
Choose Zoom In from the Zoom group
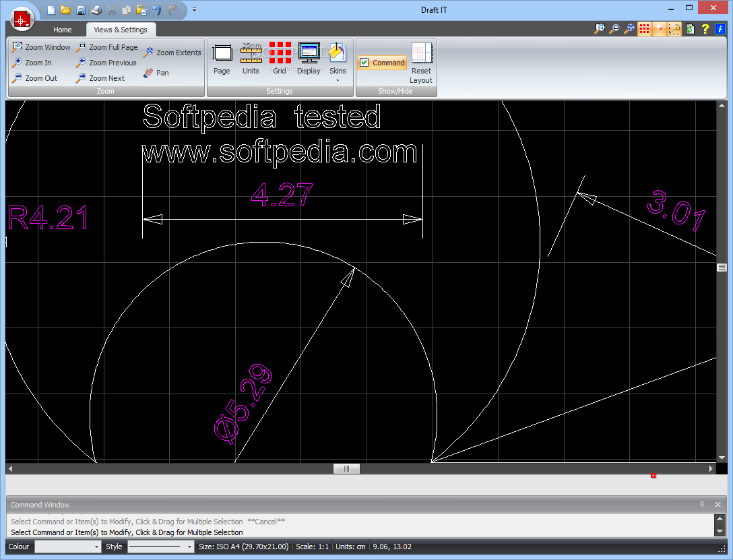32,63
